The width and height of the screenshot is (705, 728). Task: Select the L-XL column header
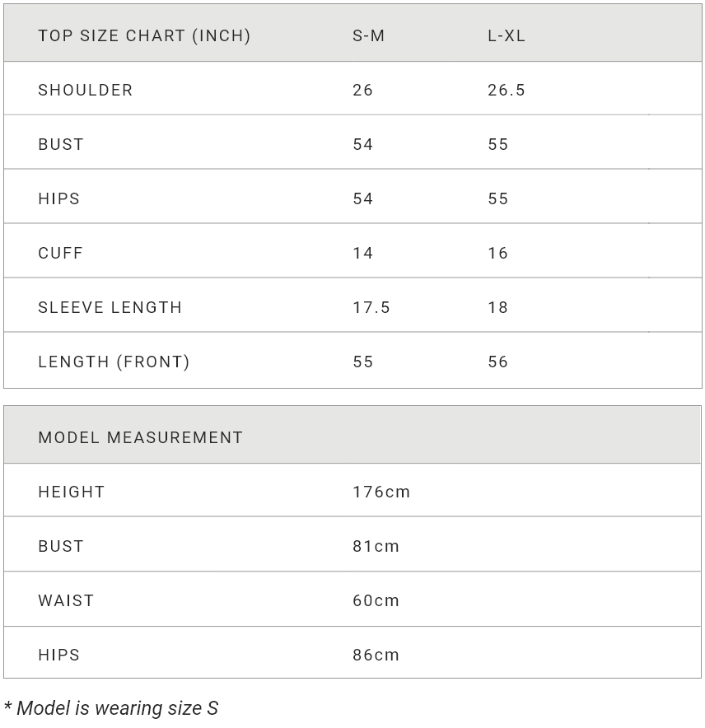coord(507,35)
